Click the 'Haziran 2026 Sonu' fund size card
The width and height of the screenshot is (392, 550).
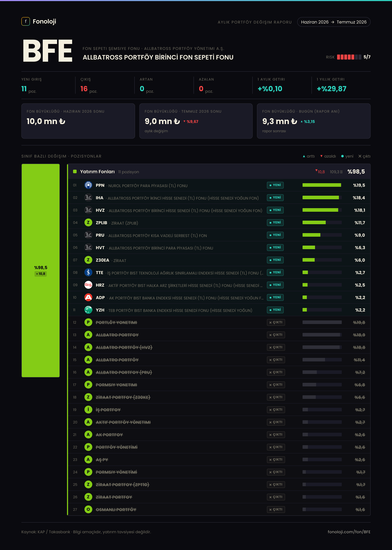[x=78, y=121]
